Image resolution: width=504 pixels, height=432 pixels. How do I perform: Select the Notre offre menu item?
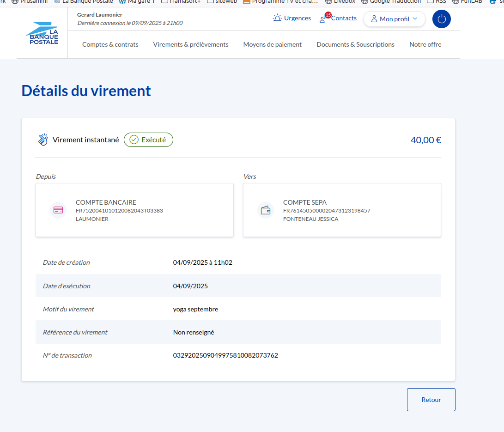click(425, 44)
